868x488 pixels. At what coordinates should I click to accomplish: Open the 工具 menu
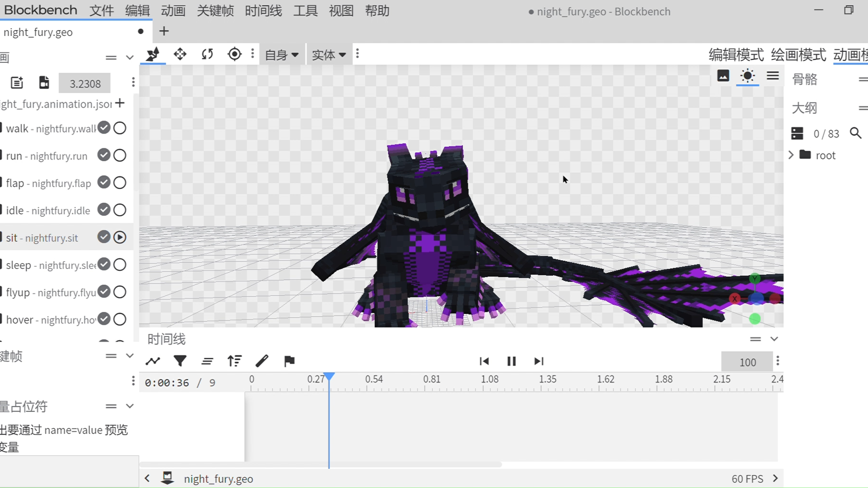click(305, 11)
